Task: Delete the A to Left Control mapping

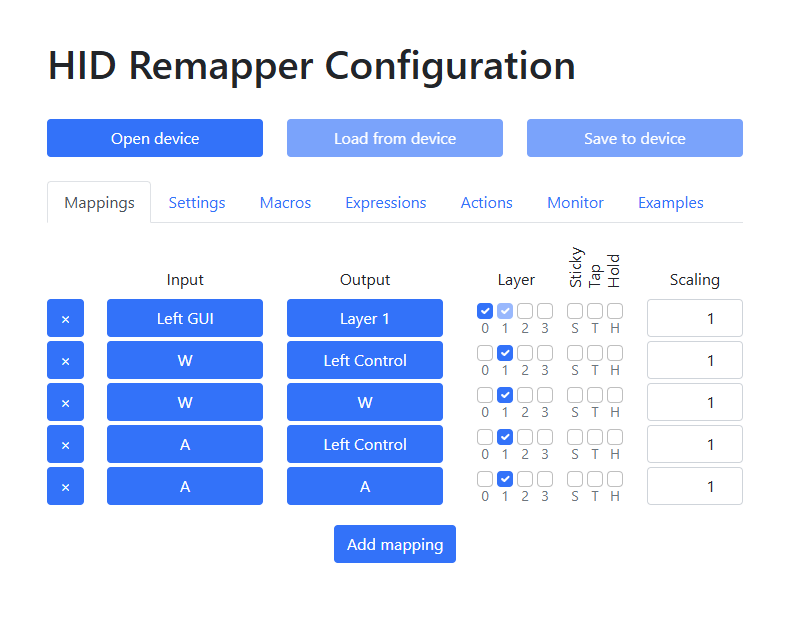Action: pyautogui.click(x=65, y=444)
